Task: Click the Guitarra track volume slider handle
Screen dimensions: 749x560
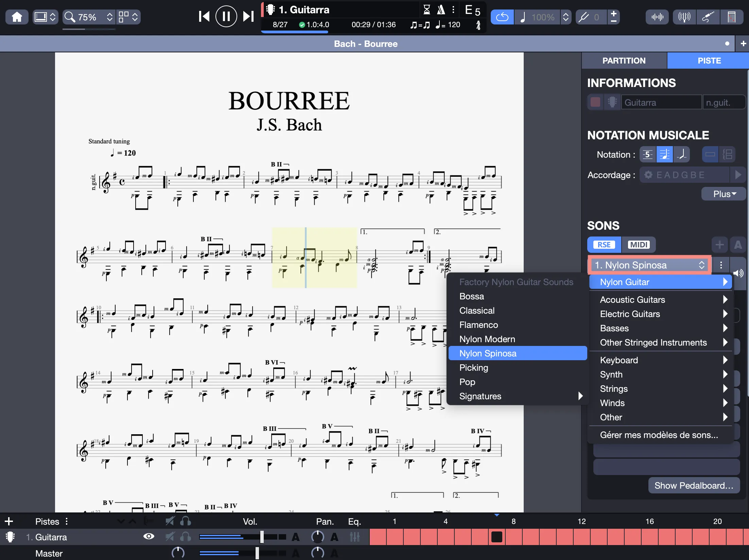Action: (x=262, y=537)
